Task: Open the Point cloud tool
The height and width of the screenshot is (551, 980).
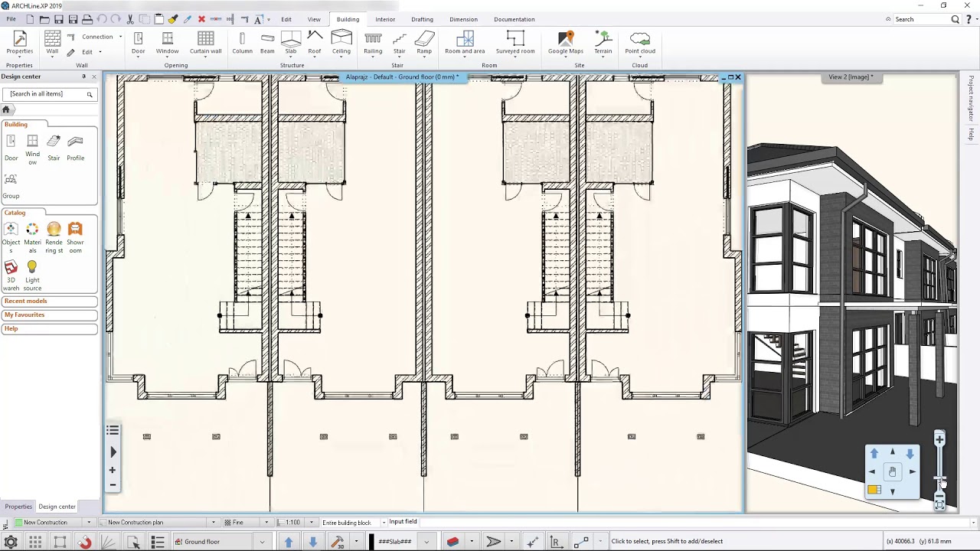Action: 640,42
